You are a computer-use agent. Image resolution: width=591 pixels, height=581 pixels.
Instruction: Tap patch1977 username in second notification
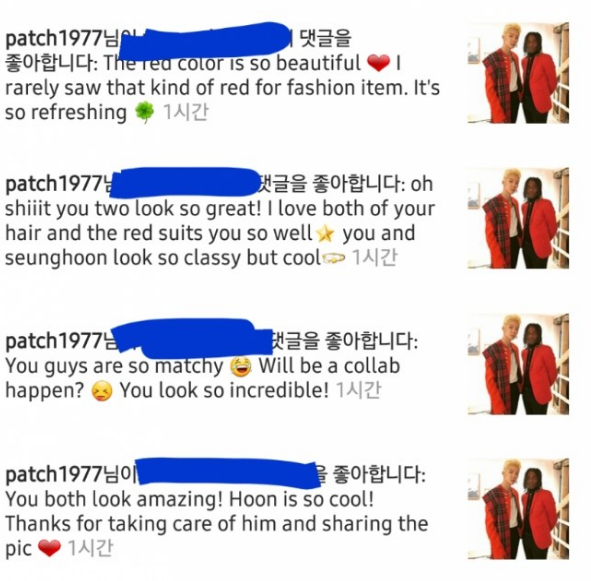pyautogui.click(x=54, y=184)
